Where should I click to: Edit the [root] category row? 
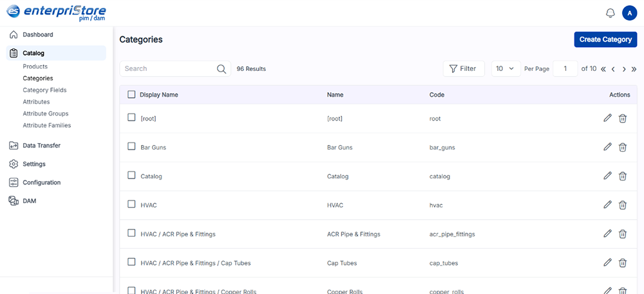click(607, 119)
